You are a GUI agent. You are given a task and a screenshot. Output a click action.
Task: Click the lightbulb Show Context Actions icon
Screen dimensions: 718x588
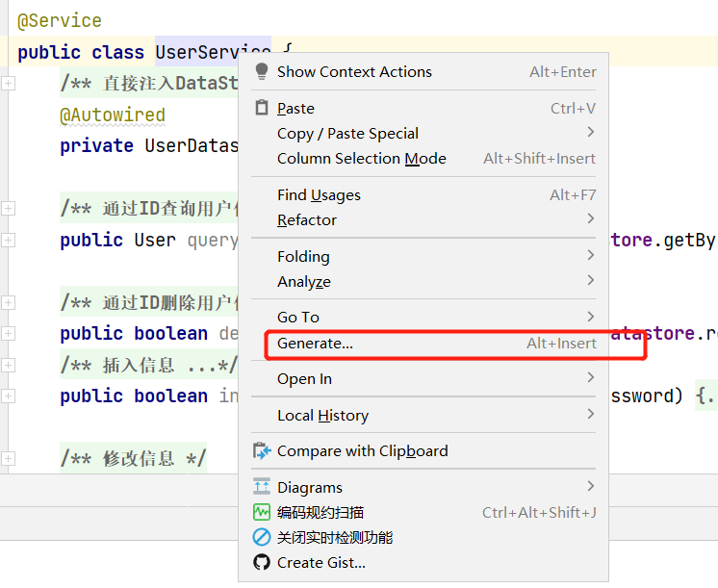click(262, 72)
